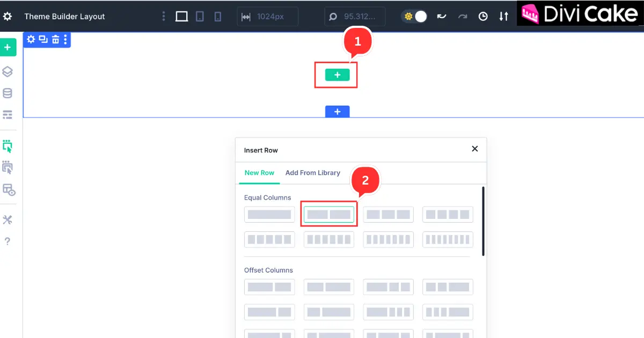644x338 pixels.
Task: Choose the eight equal columns layout
Action: (x=448, y=239)
